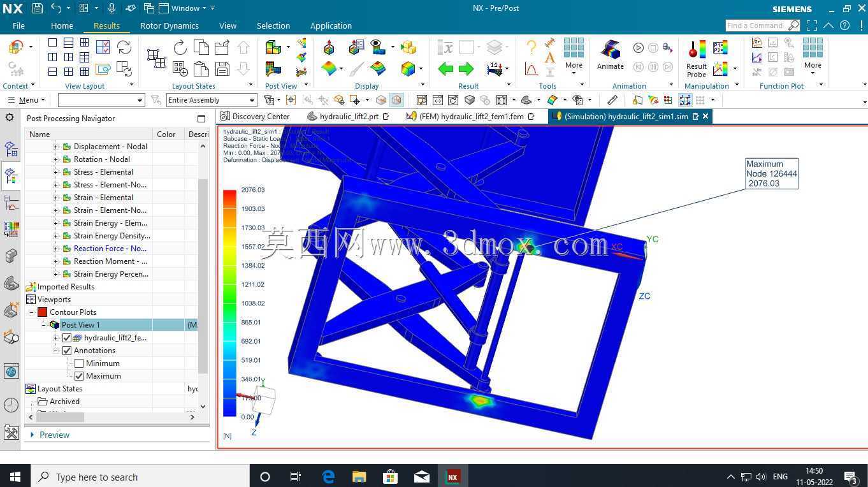Click the Find a Command search field

[762, 25]
